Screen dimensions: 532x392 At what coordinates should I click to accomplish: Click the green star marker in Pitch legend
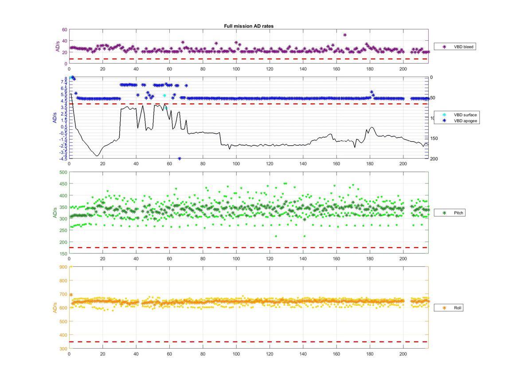point(444,213)
